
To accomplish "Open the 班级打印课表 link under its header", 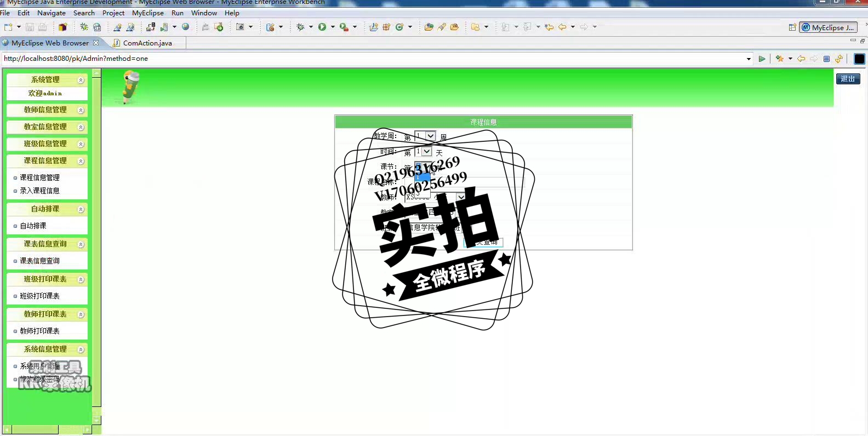I will [39, 296].
